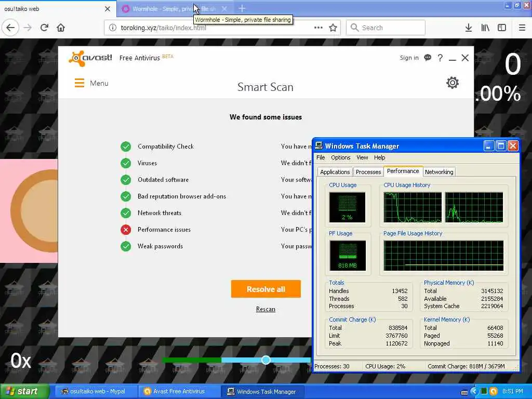Minimize the Windows Task Manager window
The height and width of the screenshot is (399, 532).
[x=488, y=146]
